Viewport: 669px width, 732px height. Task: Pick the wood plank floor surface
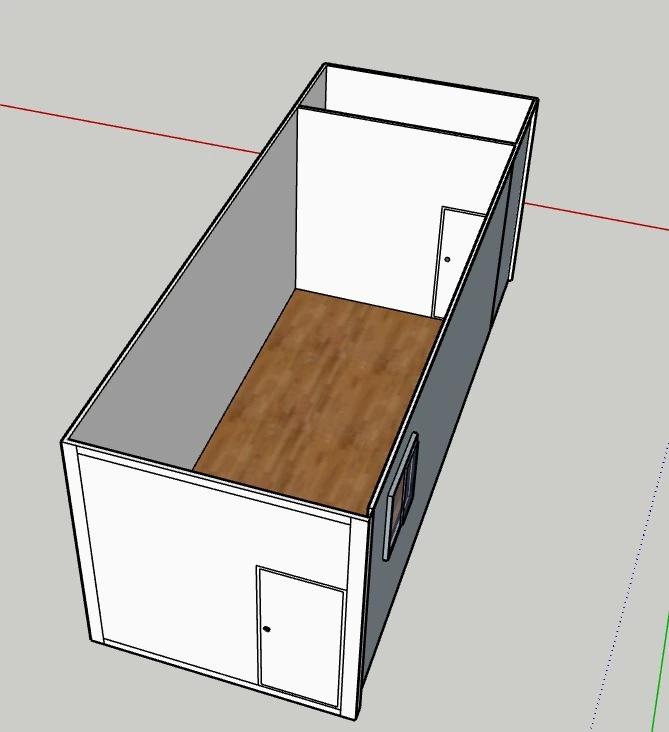tap(320, 400)
